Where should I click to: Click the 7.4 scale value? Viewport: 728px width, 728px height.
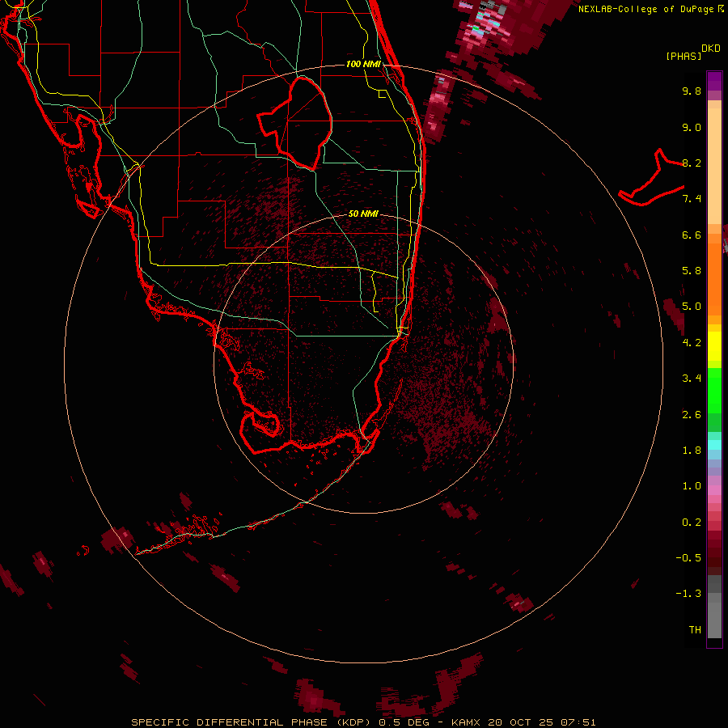tap(692, 199)
